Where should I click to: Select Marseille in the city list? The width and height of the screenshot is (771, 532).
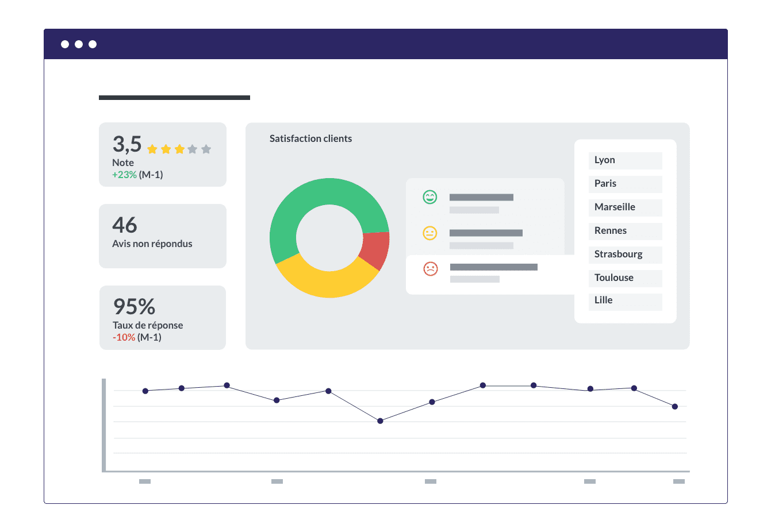tap(626, 207)
